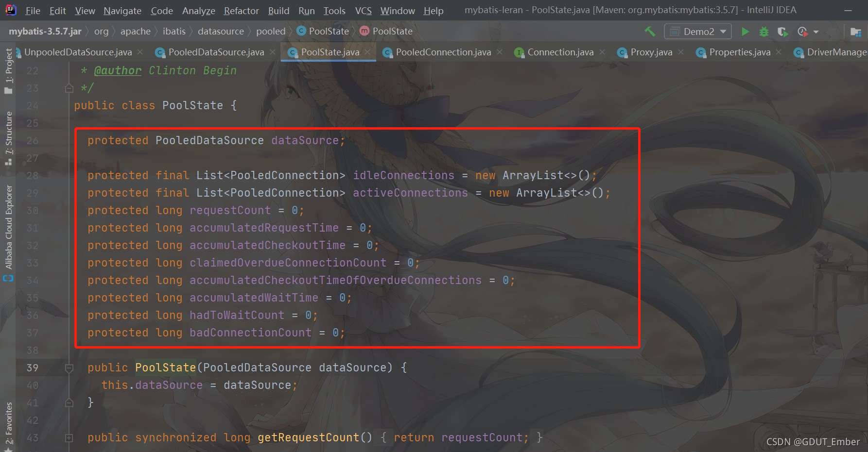
Task: Click the org breadcrumb
Action: click(101, 32)
